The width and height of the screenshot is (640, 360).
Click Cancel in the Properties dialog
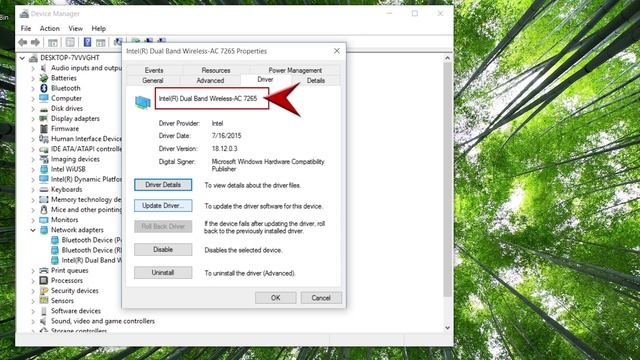(321, 298)
